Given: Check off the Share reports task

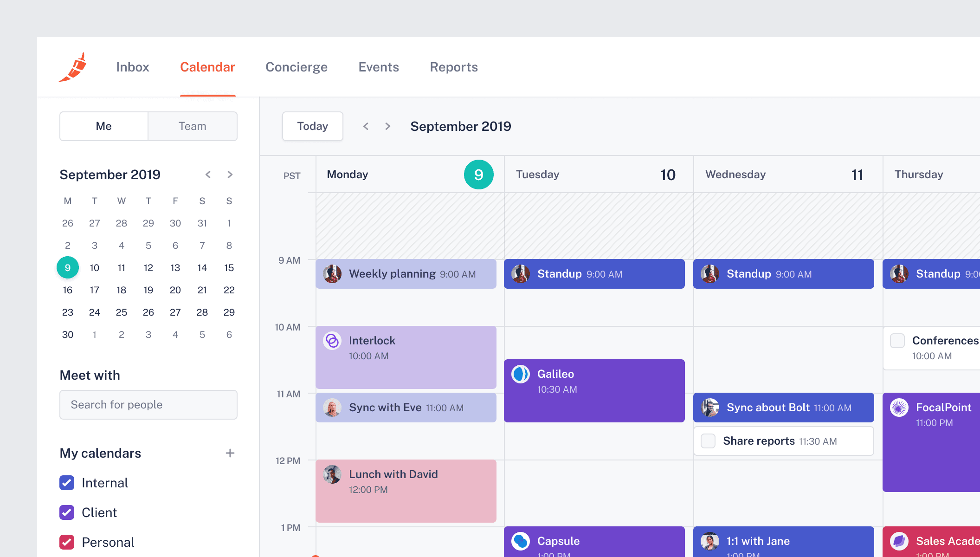Looking at the screenshot, I should coord(708,441).
